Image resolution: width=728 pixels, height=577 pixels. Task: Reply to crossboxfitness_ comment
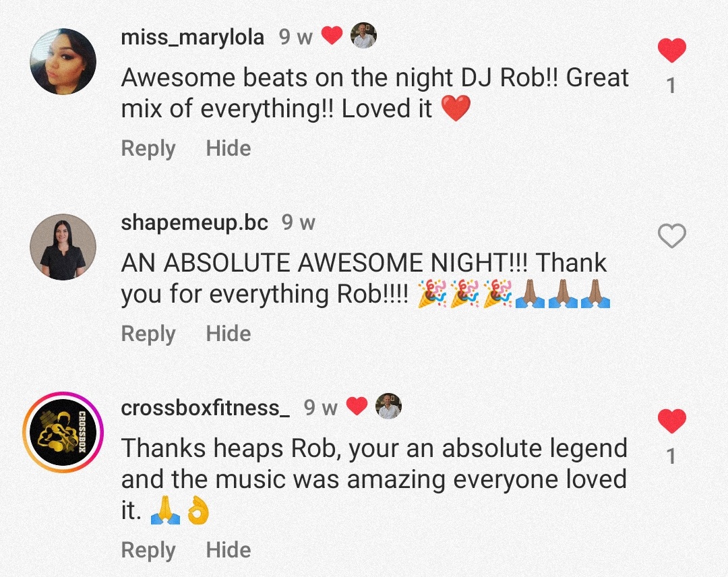[148, 550]
